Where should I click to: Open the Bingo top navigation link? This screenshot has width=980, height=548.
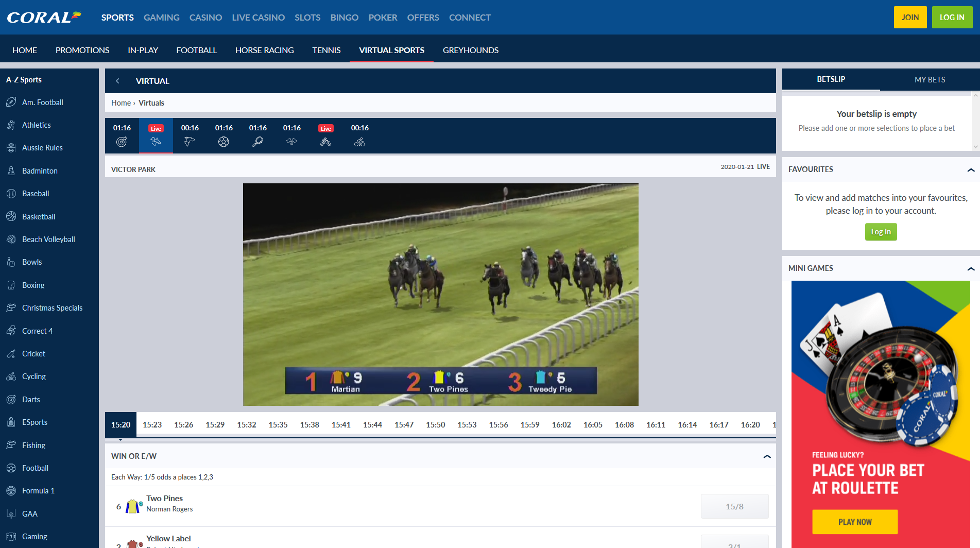344,18
